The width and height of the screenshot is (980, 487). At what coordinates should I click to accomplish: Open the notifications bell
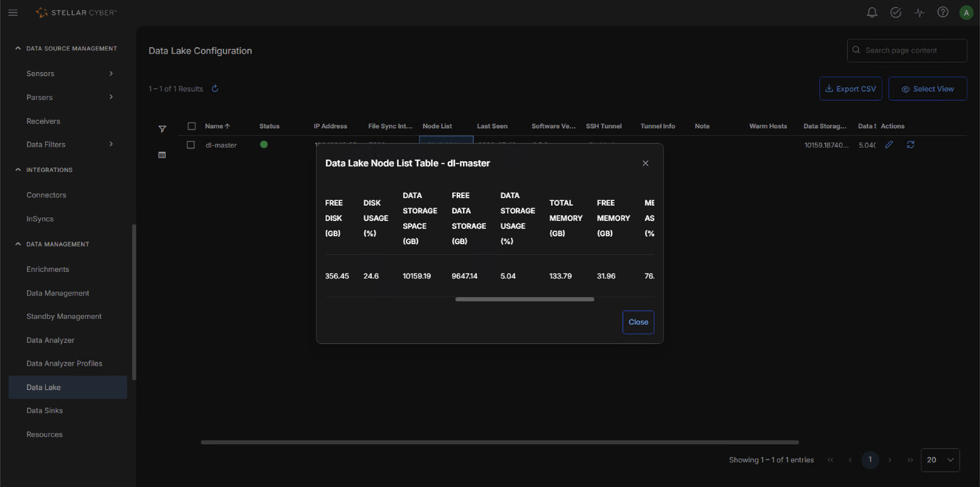[x=872, y=12]
